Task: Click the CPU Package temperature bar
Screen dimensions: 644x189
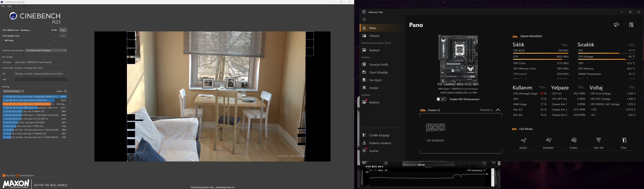Action: tap(607, 59)
